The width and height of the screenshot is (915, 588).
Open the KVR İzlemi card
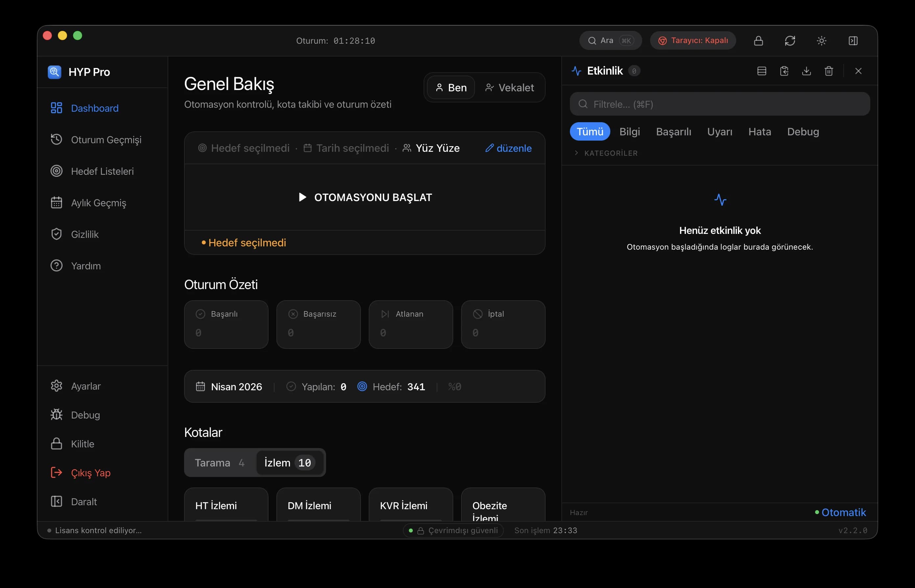[411, 504]
